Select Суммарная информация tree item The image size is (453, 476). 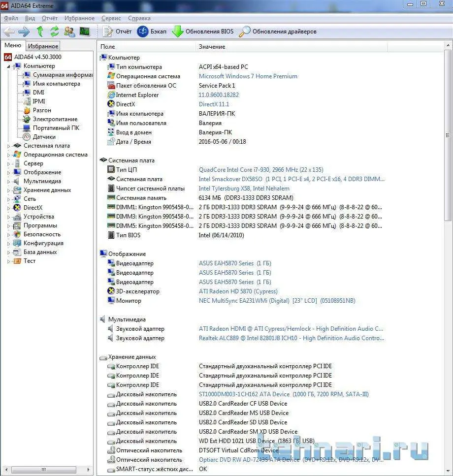(58, 75)
